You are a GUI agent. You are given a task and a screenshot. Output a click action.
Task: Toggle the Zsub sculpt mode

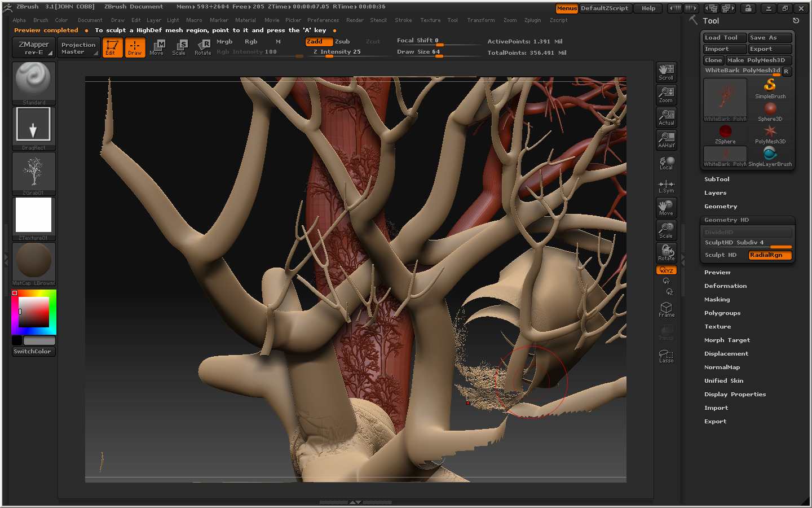point(342,41)
